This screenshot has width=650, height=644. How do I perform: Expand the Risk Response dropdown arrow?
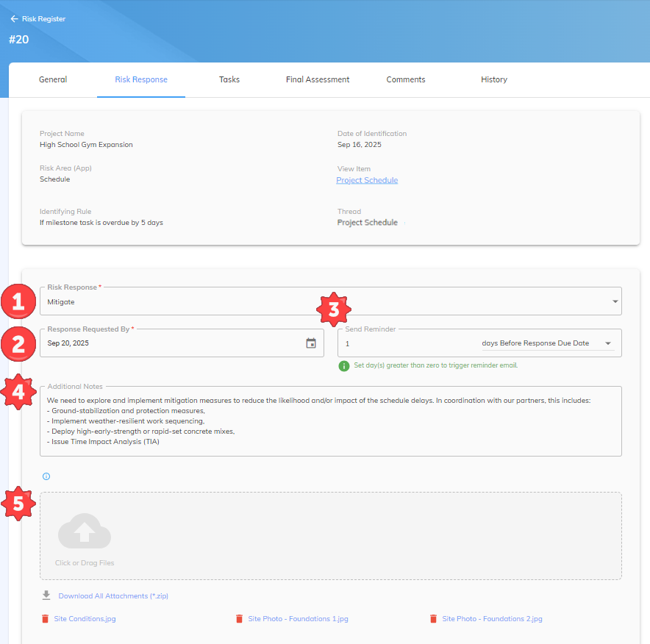pos(615,301)
